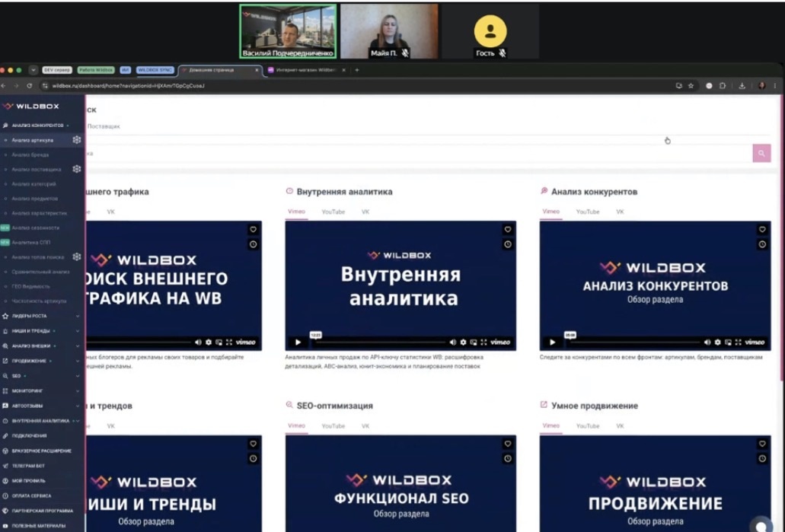
Task: Like the SEO video with heart icon
Action: click(508, 444)
